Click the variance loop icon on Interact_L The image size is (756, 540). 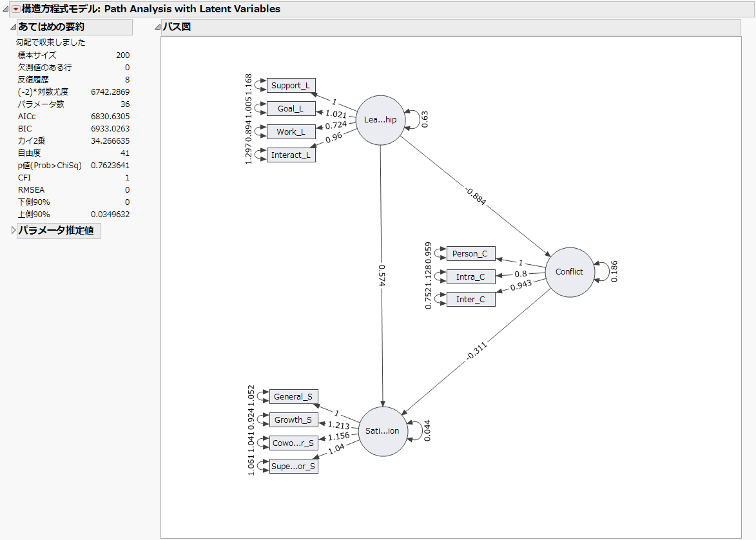(261, 155)
